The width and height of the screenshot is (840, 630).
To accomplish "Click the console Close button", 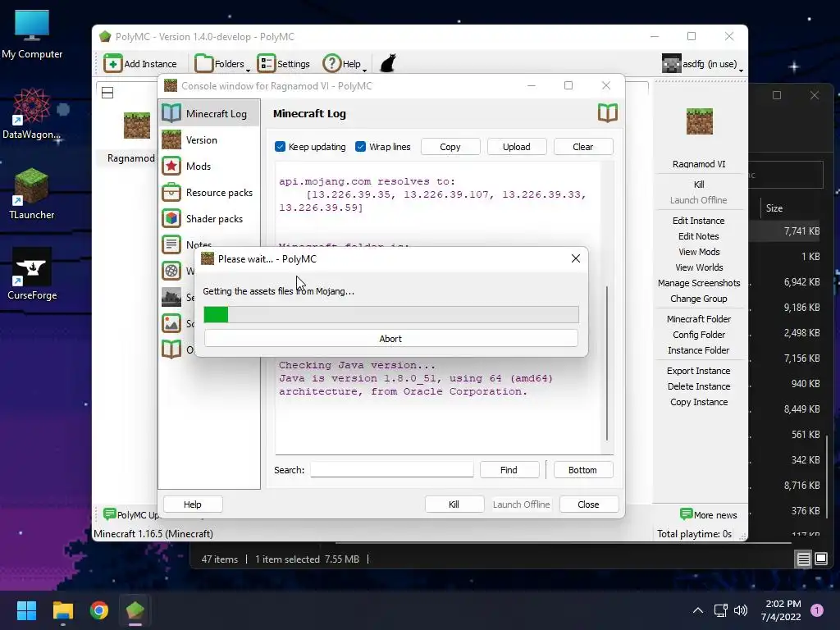I will tap(588, 504).
